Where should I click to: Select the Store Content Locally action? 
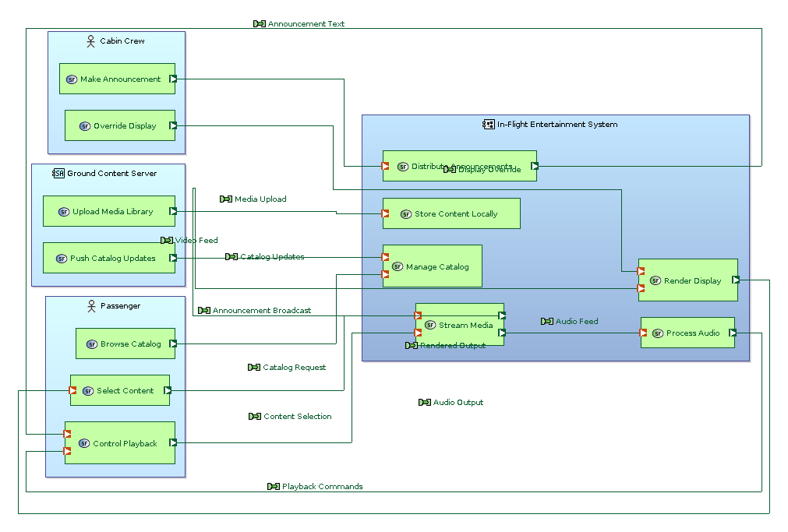pyautogui.click(x=451, y=213)
